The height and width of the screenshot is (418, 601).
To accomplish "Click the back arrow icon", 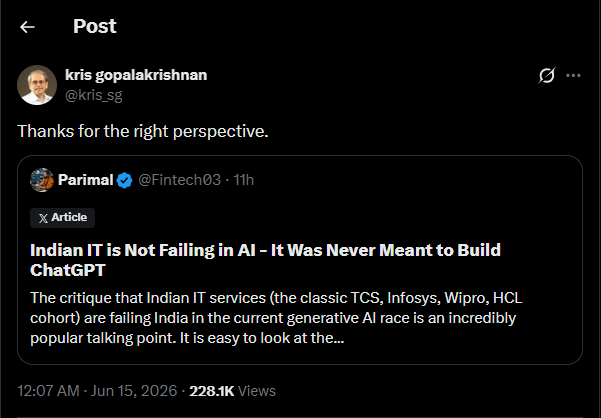I will [x=27, y=27].
